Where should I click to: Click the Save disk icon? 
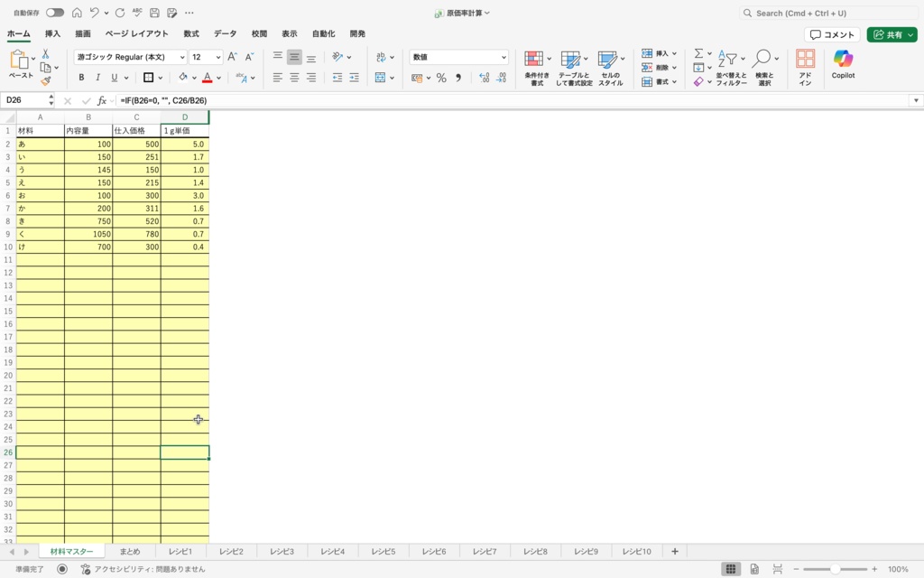tap(154, 13)
